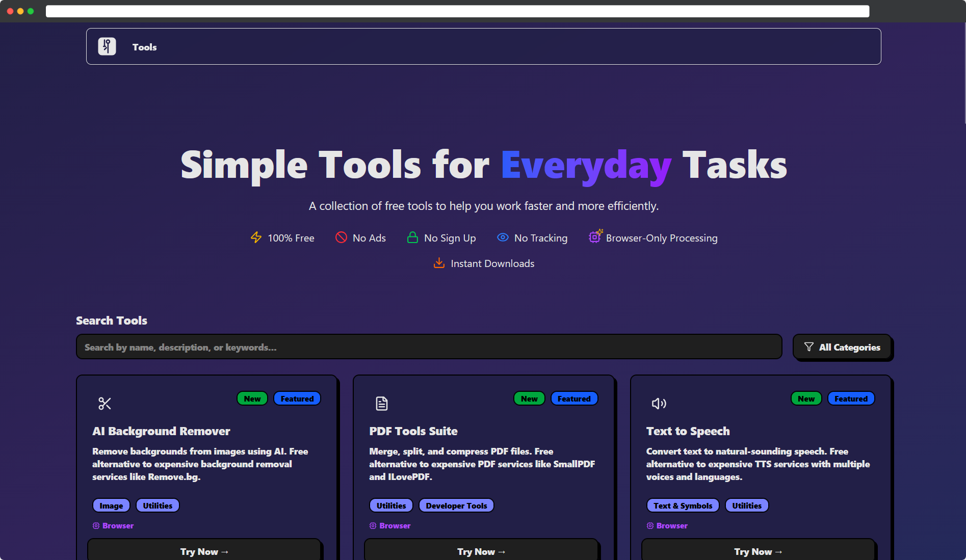Screen dimensions: 966x560
Task: Open the All Categories filter dropdown
Action: [842, 347]
